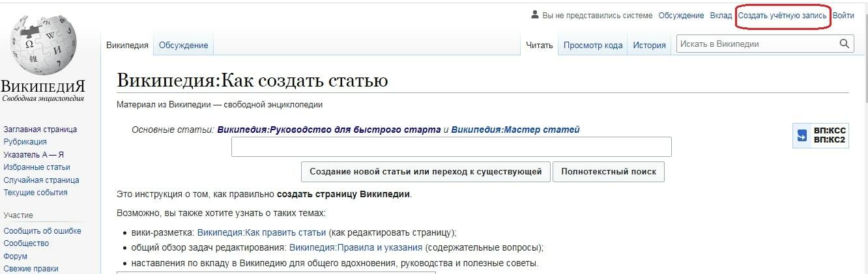This screenshot has width=868, height=274.
Task: Click the Участие sidebar section heading
Action: tap(18, 215)
